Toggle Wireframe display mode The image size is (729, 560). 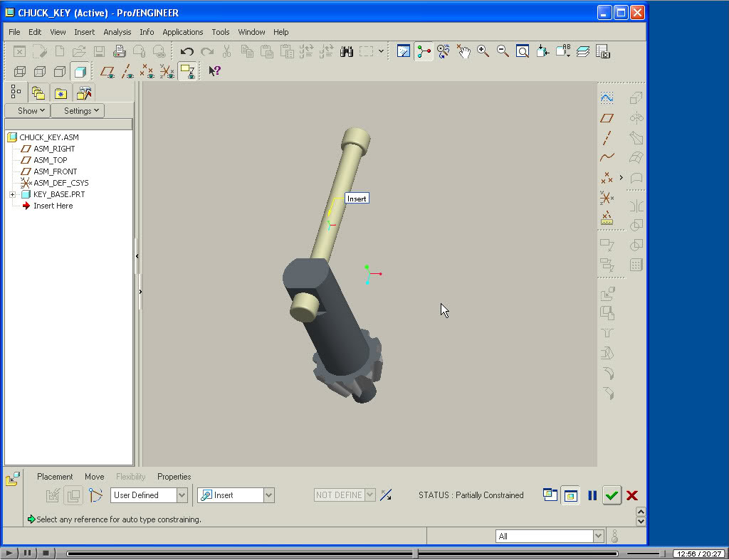point(20,72)
